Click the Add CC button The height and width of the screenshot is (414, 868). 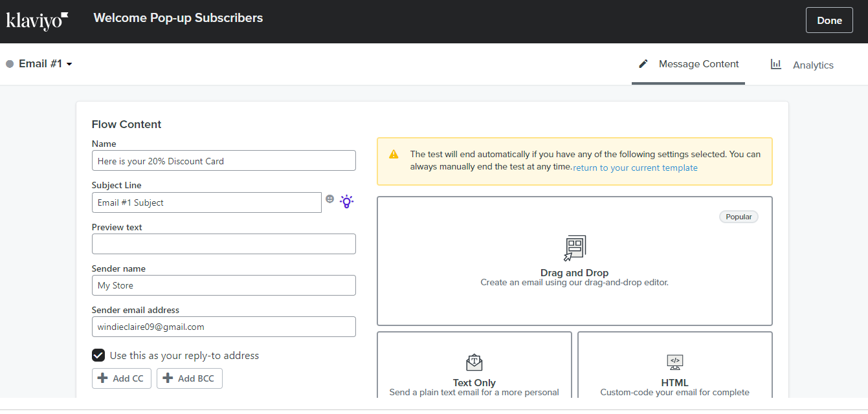click(122, 378)
